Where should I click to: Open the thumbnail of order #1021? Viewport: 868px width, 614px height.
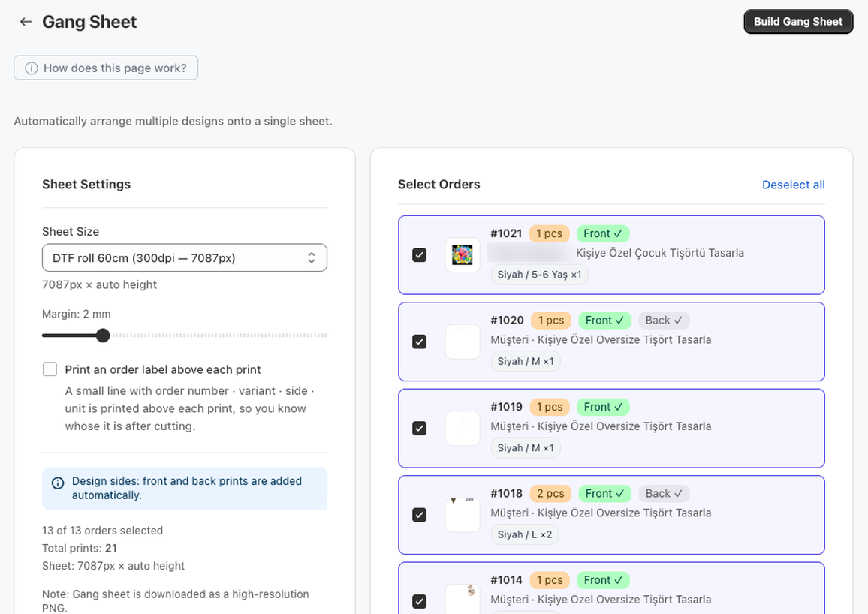463,255
